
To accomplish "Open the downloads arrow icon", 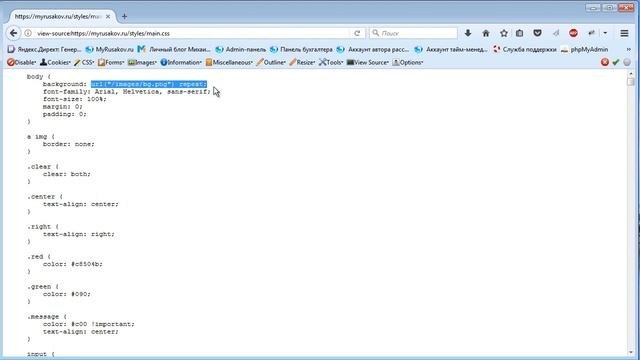I will (x=468, y=33).
